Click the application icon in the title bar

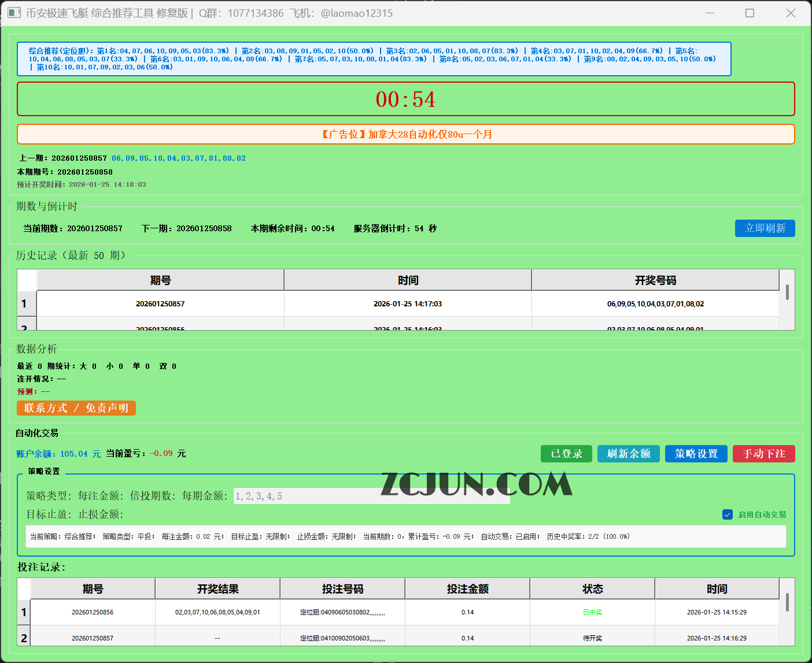click(13, 13)
